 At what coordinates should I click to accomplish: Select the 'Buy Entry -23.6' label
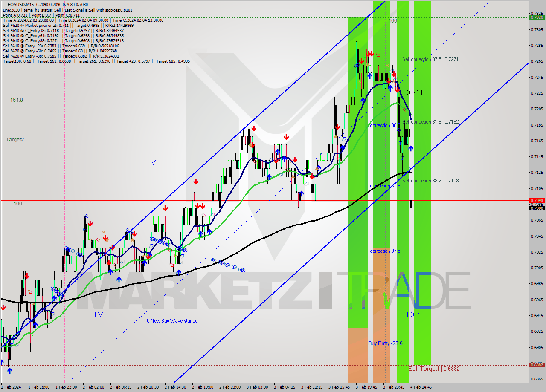click(x=385, y=343)
